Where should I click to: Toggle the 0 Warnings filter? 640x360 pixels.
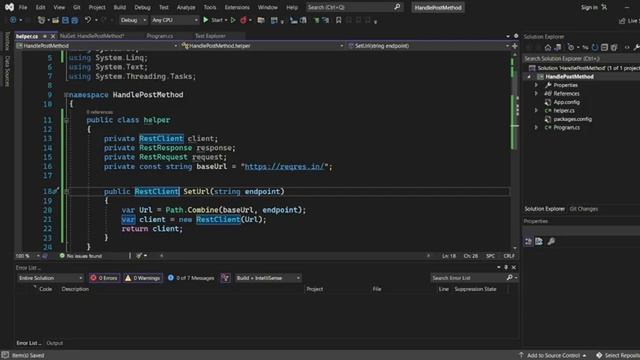(x=143, y=278)
